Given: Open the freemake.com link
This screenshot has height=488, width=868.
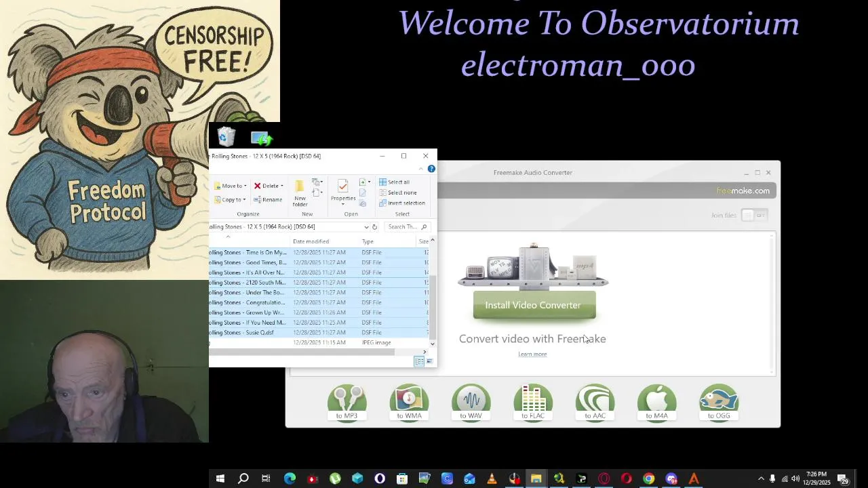Looking at the screenshot, I should (x=743, y=190).
